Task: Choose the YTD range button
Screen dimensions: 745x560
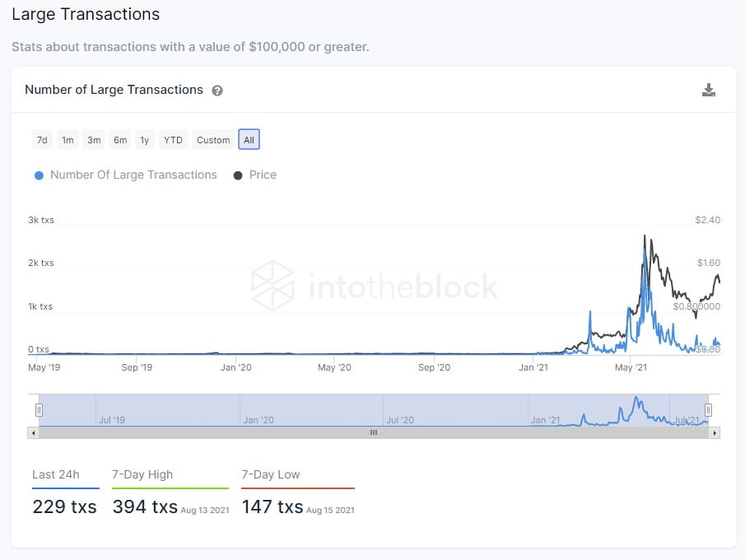Action: coord(173,140)
